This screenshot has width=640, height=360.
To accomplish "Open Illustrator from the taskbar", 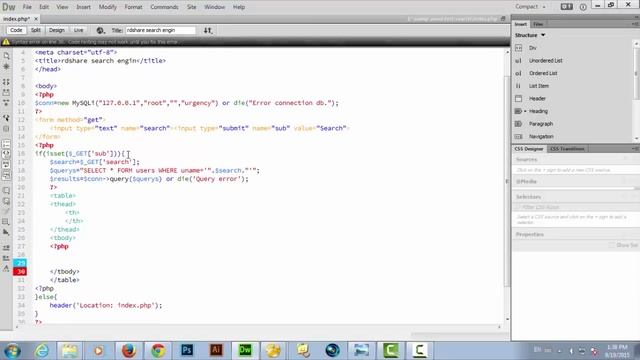I will point(216,350).
